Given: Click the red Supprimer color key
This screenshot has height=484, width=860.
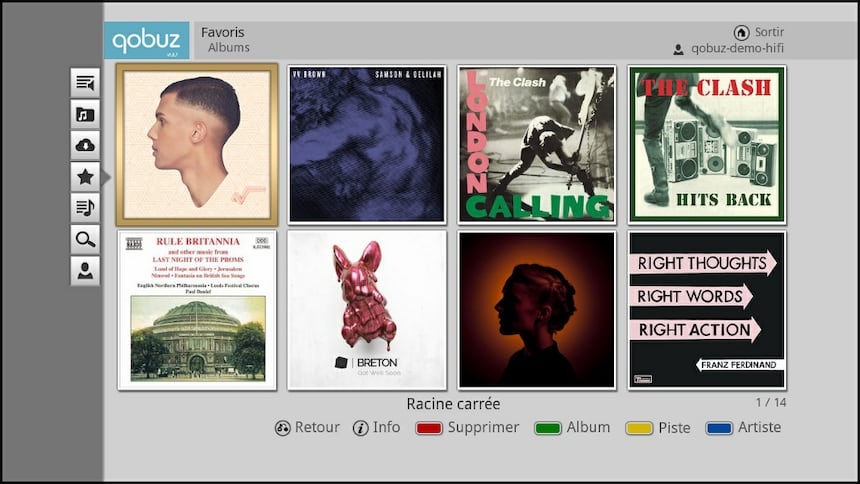Looking at the screenshot, I should pyautogui.click(x=429, y=428).
